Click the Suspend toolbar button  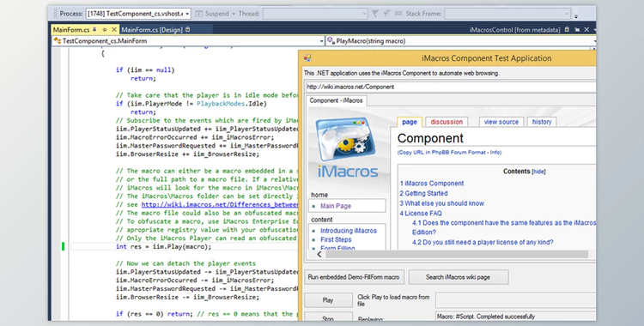[212, 14]
